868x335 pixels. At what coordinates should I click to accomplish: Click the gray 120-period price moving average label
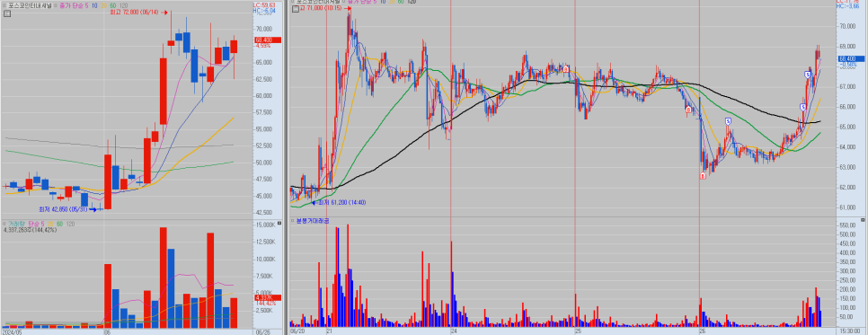tap(123, 5)
